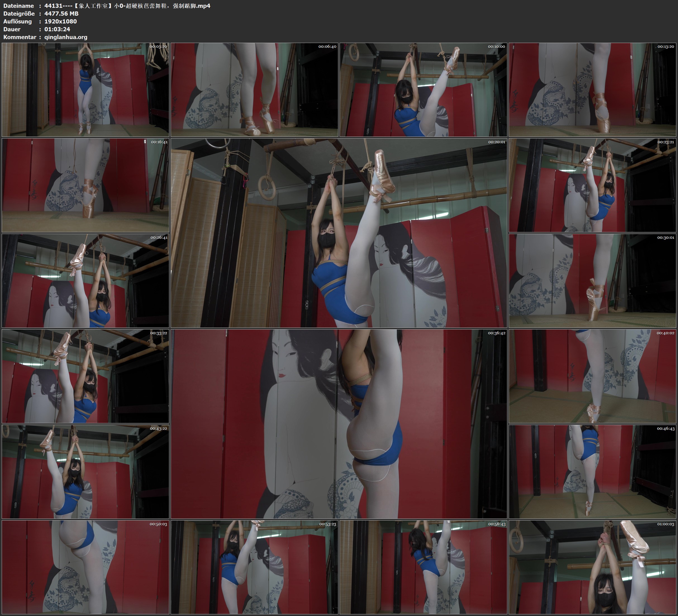The image size is (678, 616).
Task: Open the thumbnail marked 00:10:00
Action: coord(423,89)
